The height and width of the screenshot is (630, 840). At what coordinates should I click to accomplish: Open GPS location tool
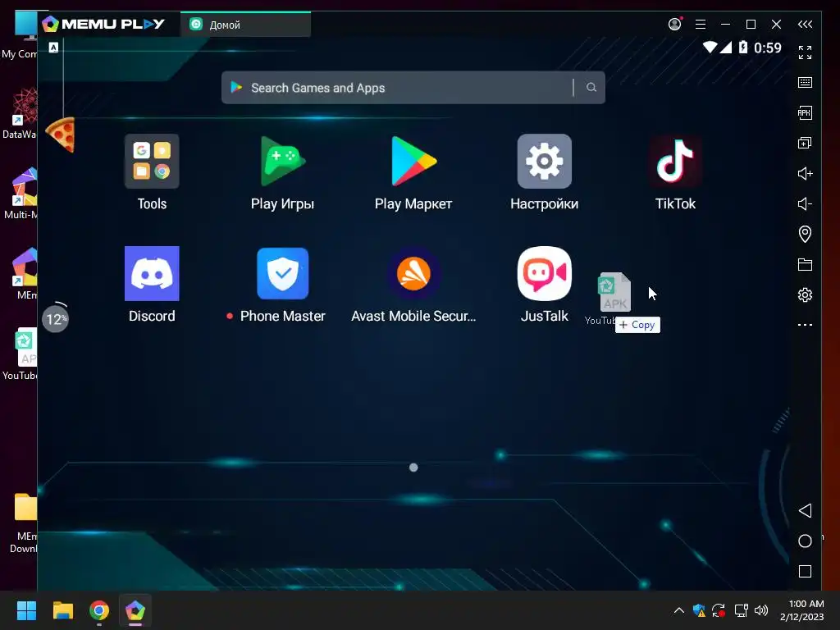[x=805, y=234]
